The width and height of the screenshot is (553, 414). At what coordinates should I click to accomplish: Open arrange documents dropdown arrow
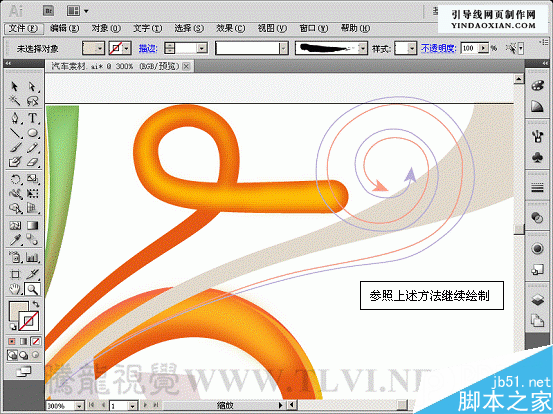pyautogui.click(x=86, y=11)
